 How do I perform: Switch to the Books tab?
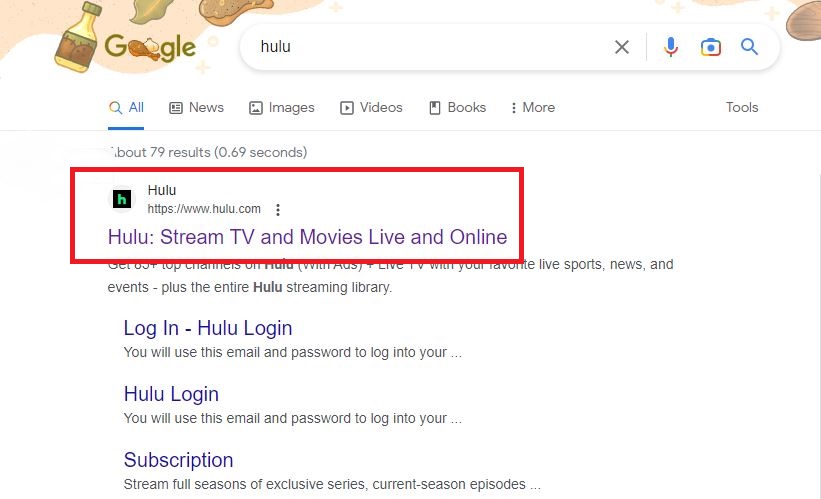(458, 107)
